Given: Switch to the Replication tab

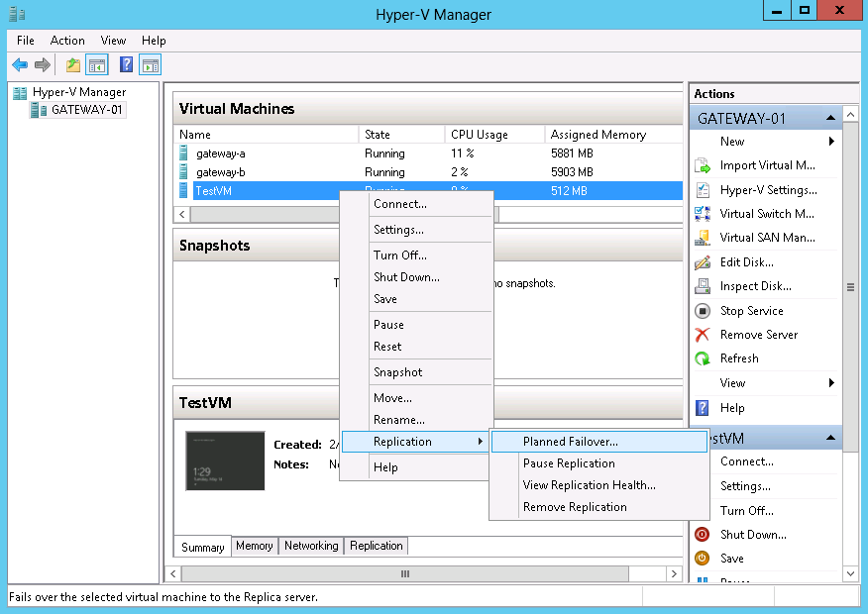Looking at the screenshot, I should 377,546.
